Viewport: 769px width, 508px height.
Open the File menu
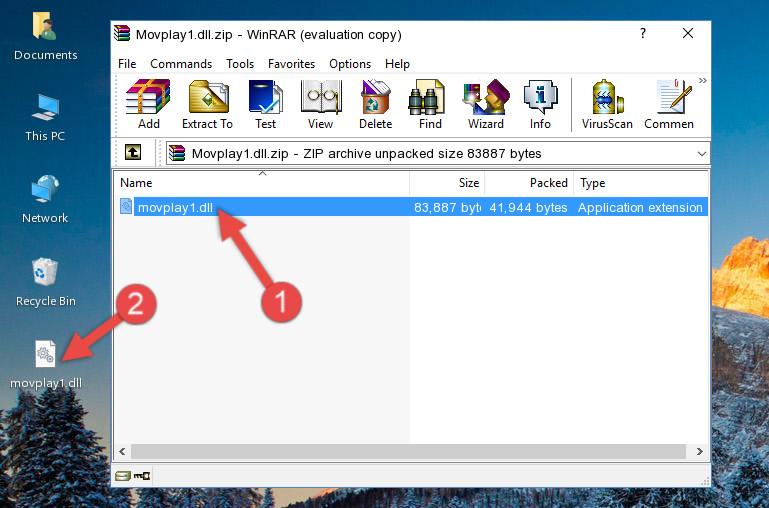pos(127,64)
